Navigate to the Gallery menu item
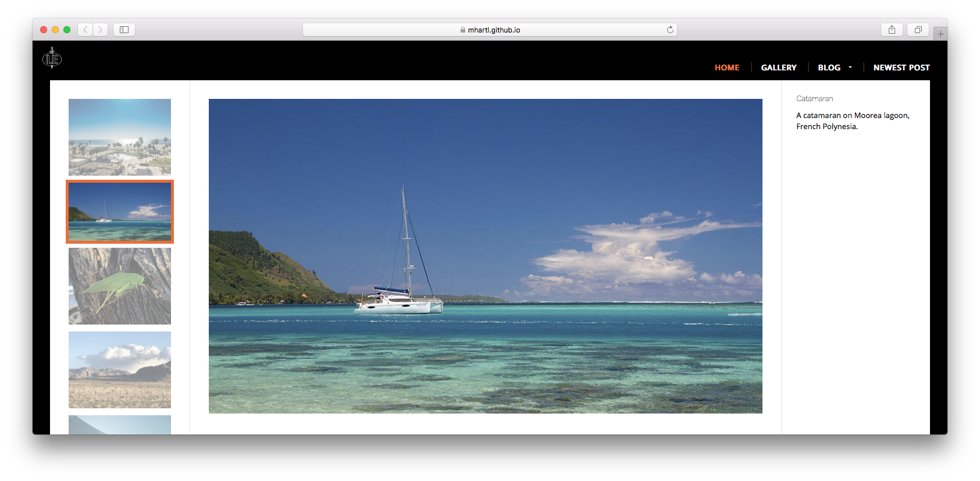Screen dimensions: 980x481 pos(779,67)
